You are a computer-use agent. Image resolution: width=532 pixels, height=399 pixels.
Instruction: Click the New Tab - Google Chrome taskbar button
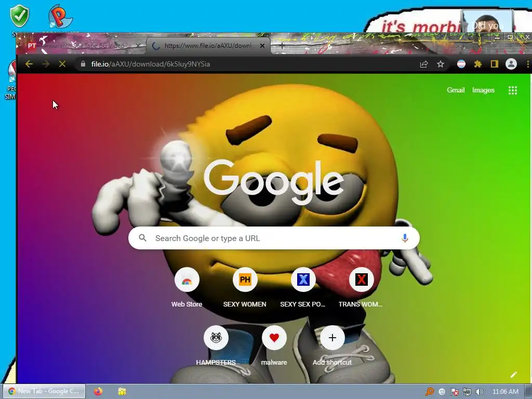pyautogui.click(x=44, y=391)
